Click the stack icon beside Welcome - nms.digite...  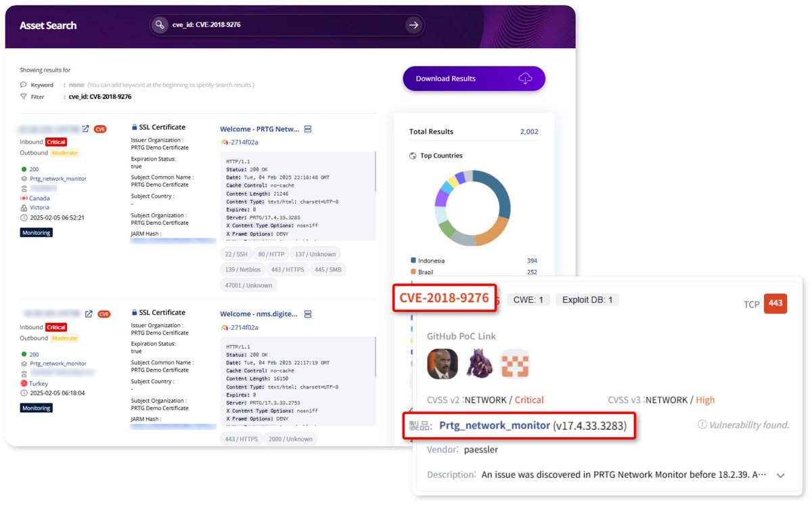point(308,314)
